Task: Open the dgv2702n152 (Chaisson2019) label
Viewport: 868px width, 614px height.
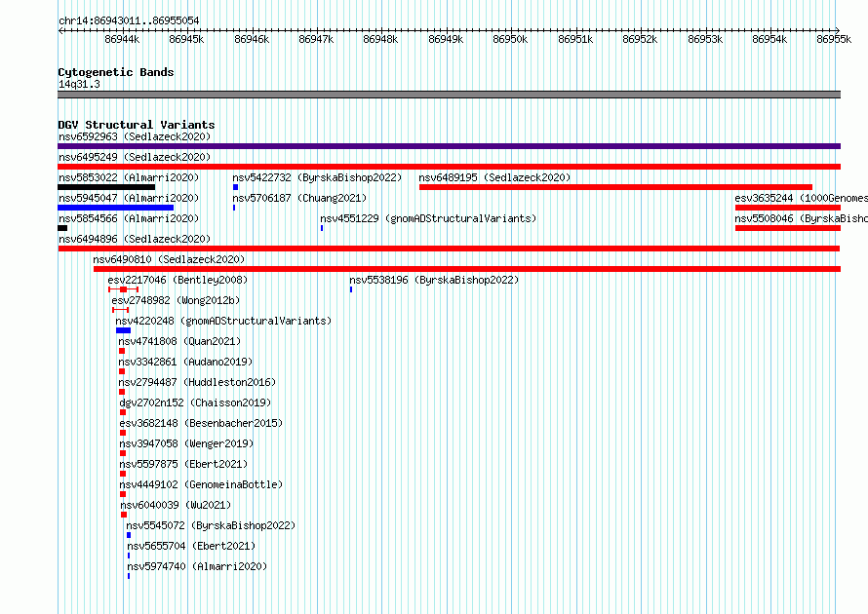Action: pyautogui.click(x=195, y=403)
